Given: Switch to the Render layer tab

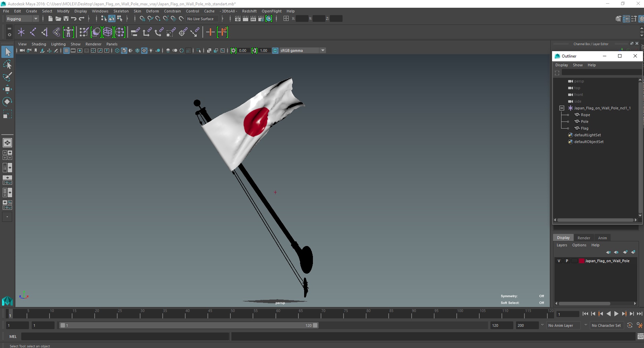Looking at the screenshot, I should coord(584,238).
